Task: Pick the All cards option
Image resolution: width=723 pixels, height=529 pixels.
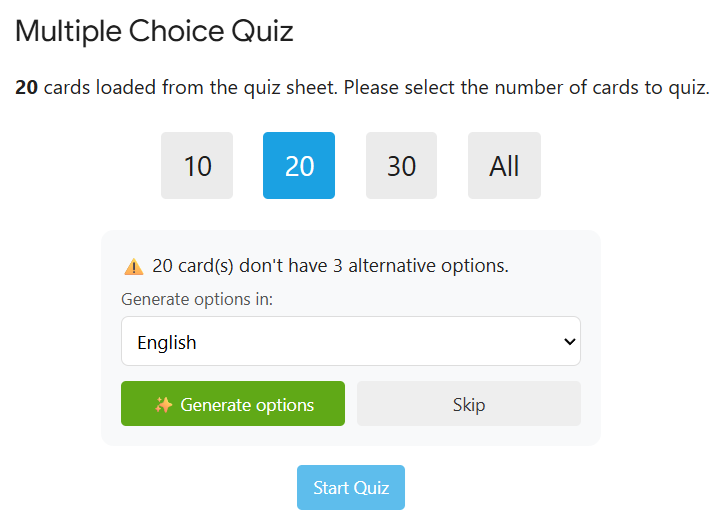Action: coord(504,165)
